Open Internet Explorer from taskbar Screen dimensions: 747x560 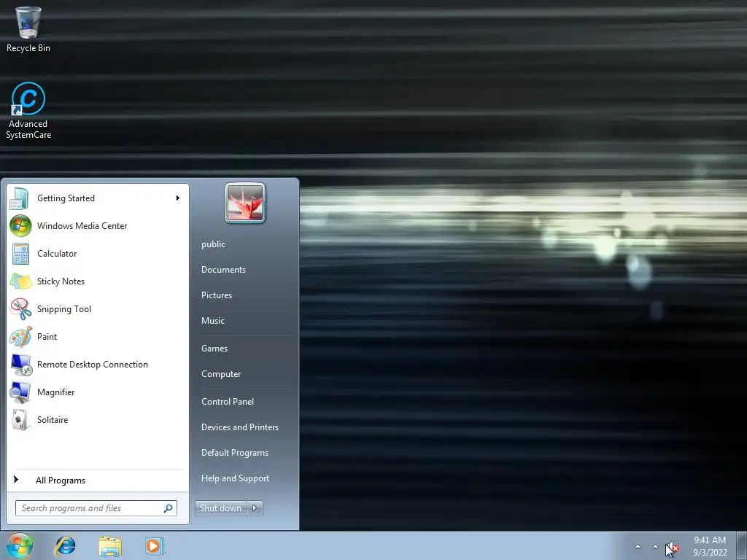click(x=65, y=545)
